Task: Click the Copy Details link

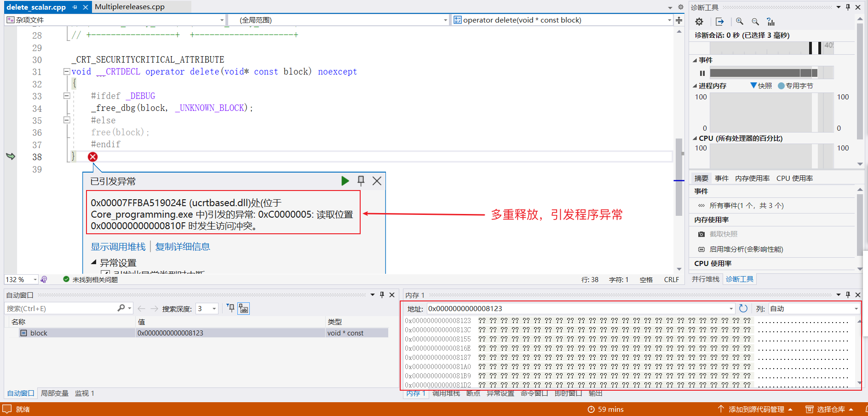Action: tap(183, 247)
